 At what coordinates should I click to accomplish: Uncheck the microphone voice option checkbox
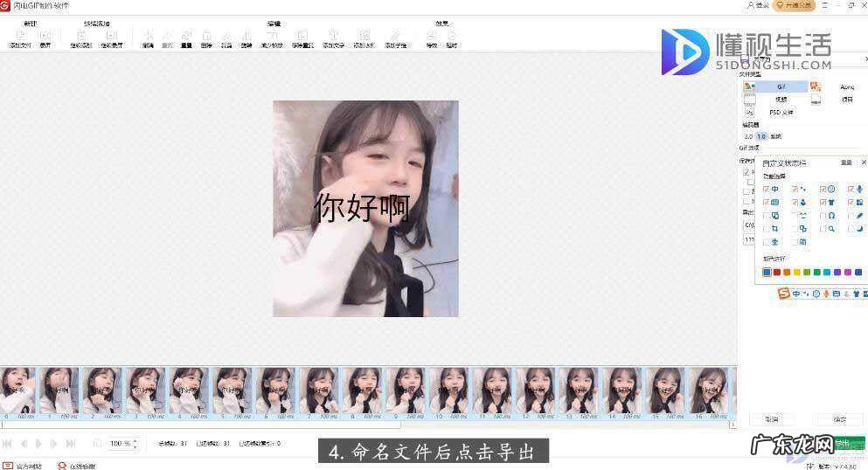click(851, 189)
